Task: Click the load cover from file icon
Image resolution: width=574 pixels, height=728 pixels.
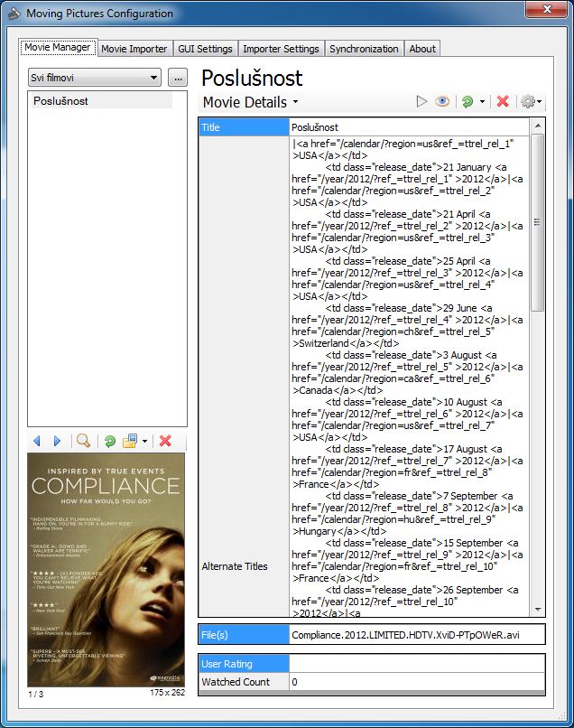Action: pyautogui.click(x=130, y=441)
